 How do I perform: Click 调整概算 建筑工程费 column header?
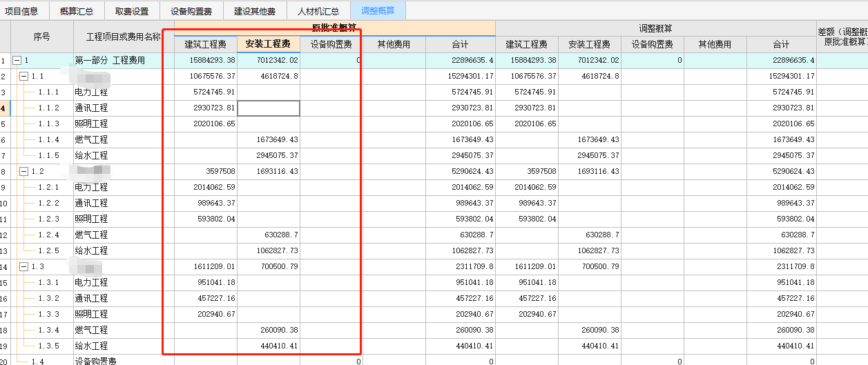click(x=528, y=44)
